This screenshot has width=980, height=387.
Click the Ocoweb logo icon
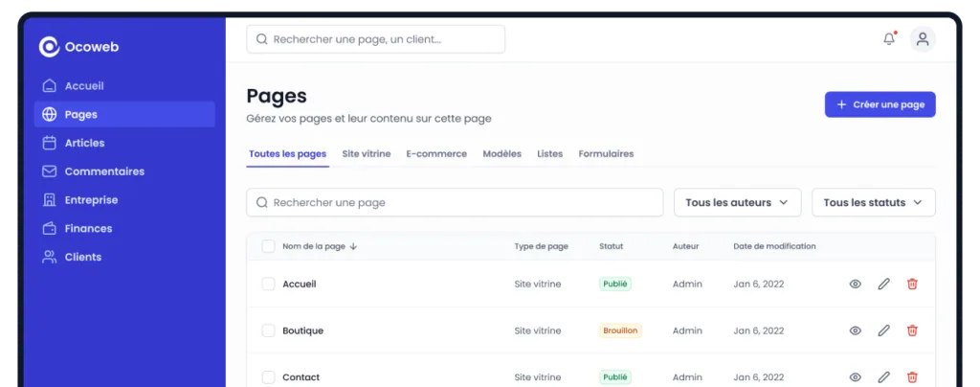point(49,47)
